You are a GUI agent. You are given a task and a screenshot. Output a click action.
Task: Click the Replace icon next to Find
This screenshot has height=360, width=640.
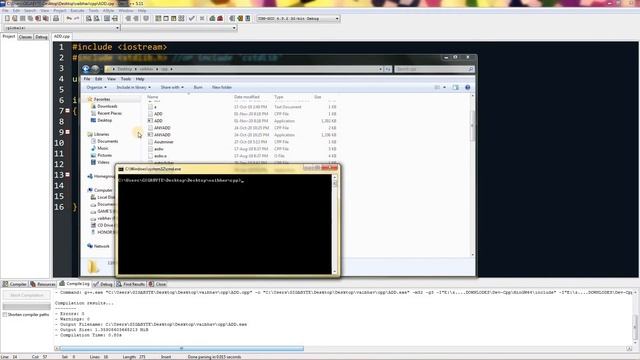96,18
